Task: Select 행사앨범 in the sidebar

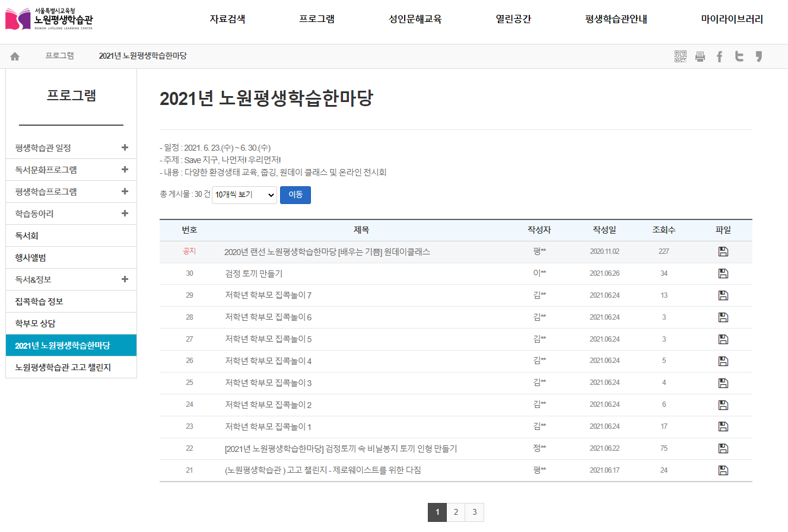Action: pyautogui.click(x=31, y=257)
